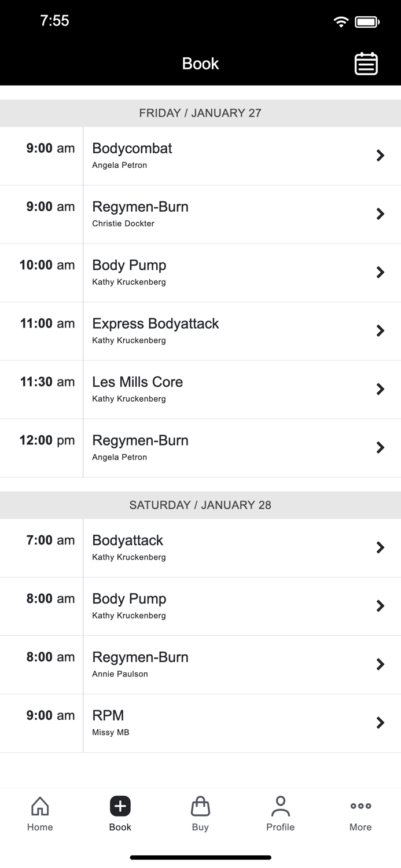The image size is (401, 868).
Task: Tap the FRIDAY / JANUARY 27 header
Action: coord(200,113)
